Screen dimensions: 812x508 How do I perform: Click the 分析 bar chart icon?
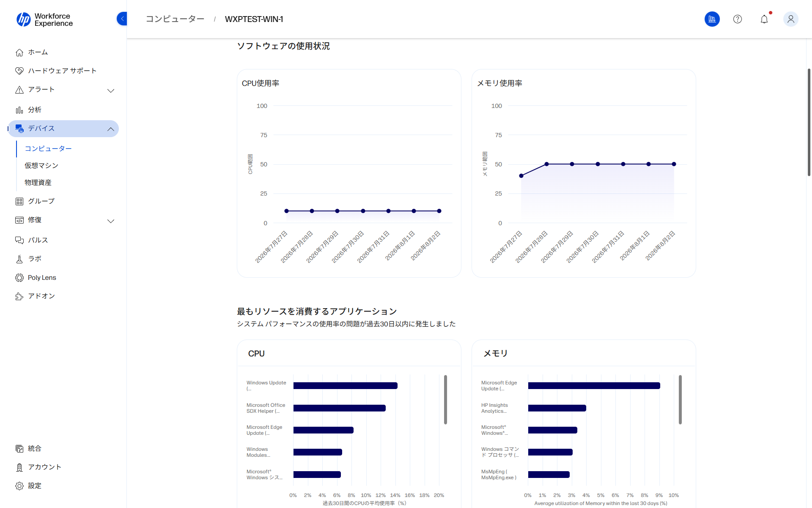point(19,110)
